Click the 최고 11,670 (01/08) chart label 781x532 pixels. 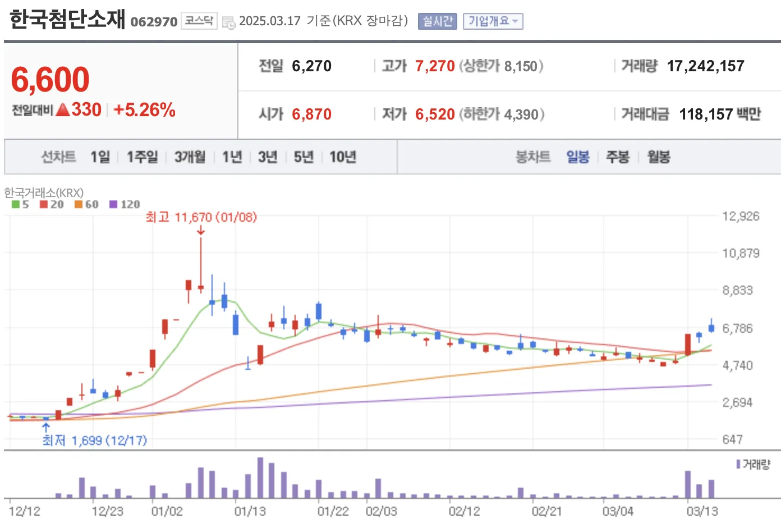tap(201, 217)
